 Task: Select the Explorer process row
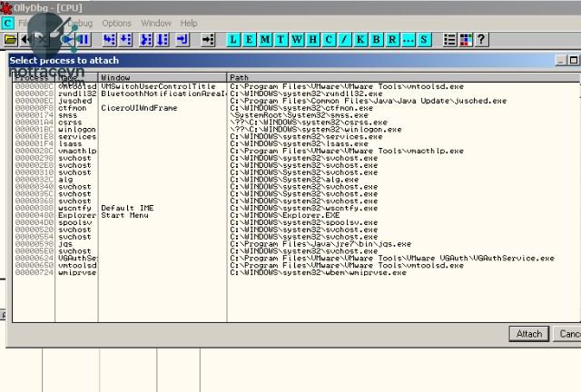(x=297, y=215)
